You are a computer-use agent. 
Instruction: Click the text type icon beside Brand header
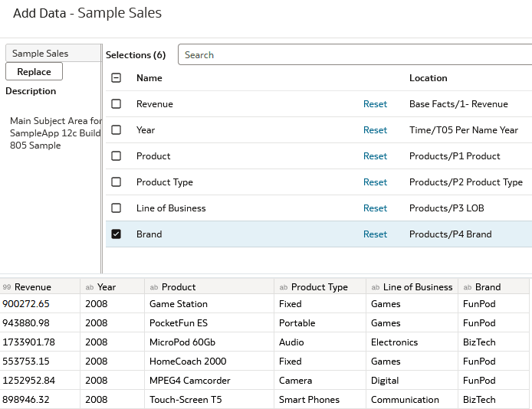(x=467, y=287)
